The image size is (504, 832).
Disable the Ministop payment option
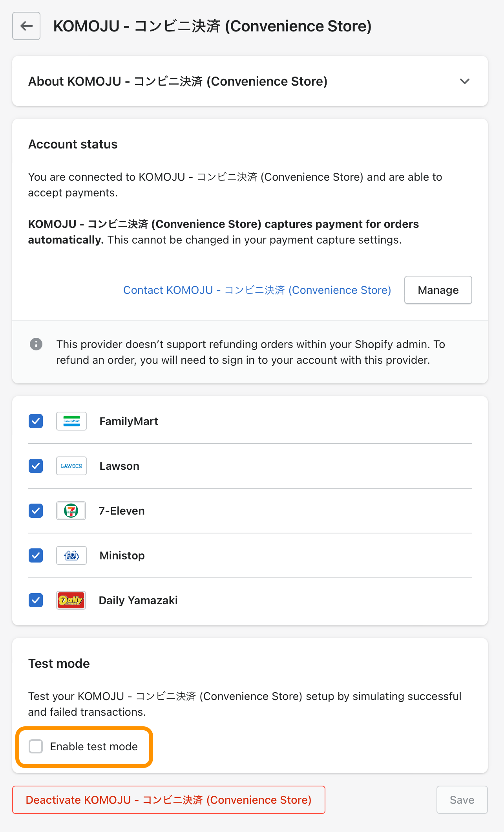(x=36, y=555)
